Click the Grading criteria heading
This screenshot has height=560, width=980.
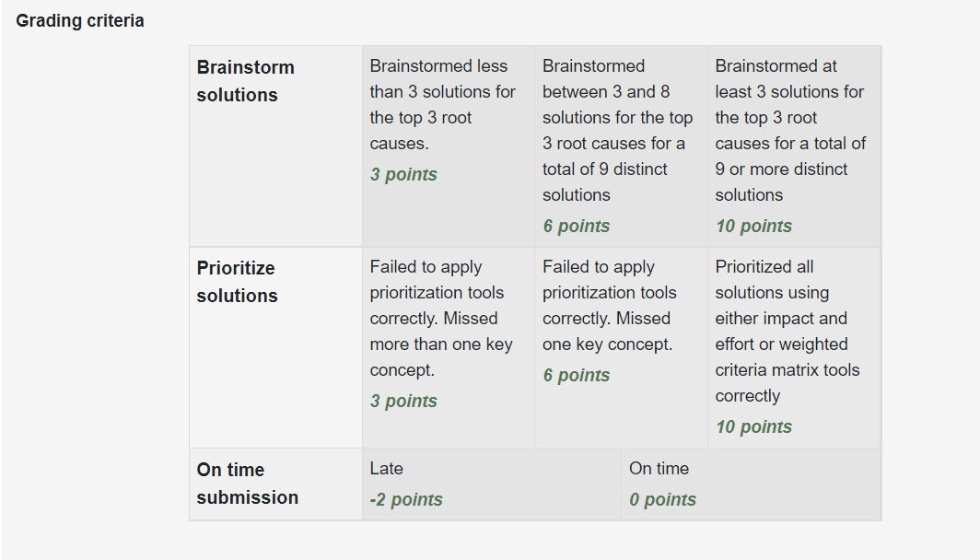80,20
